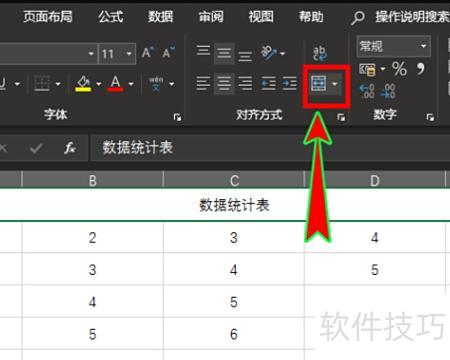The height and width of the screenshot is (360, 450).
Task: Click the formula bar confirm checkmark
Action: click(x=36, y=148)
